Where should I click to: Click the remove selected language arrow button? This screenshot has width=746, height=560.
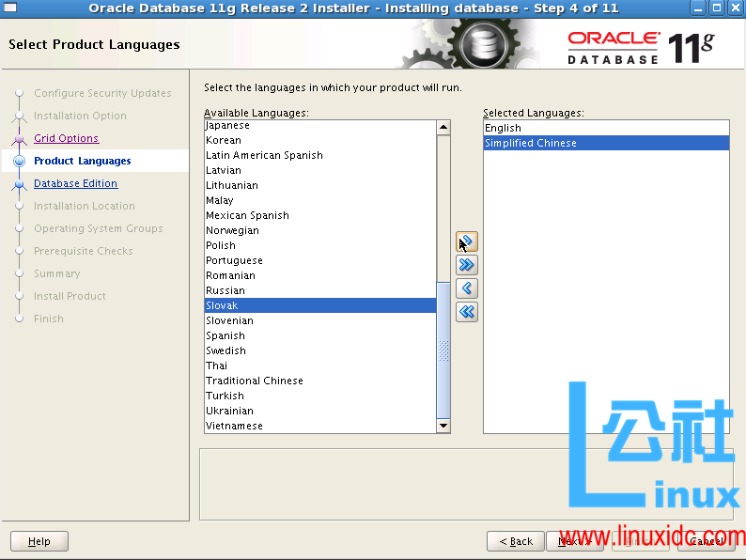(467, 288)
